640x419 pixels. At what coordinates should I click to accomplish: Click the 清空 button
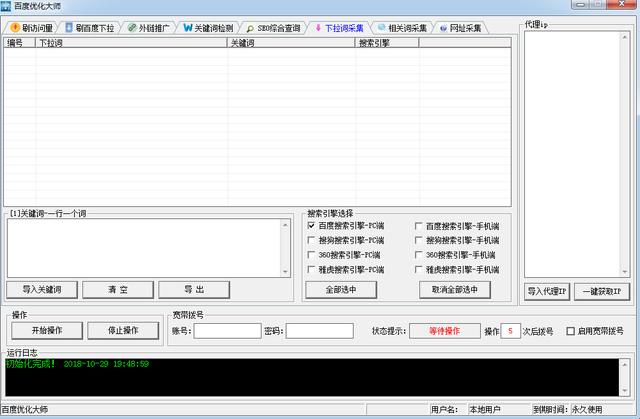click(118, 290)
